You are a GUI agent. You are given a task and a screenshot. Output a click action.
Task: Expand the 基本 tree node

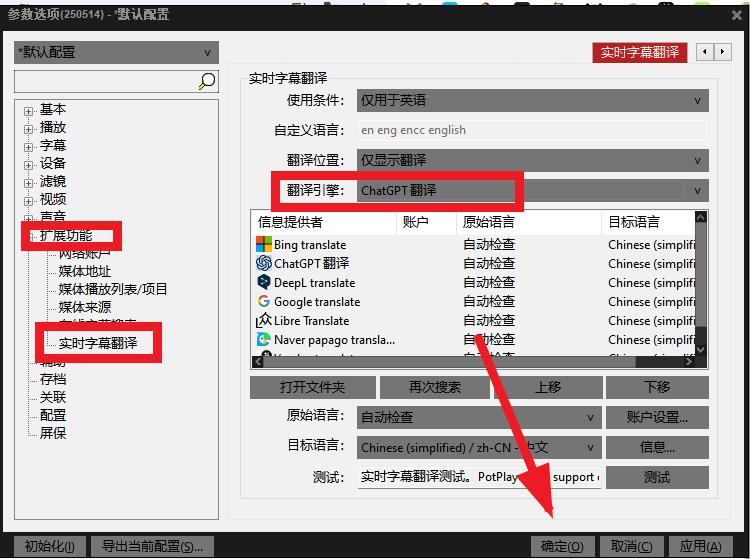point(28,111)
